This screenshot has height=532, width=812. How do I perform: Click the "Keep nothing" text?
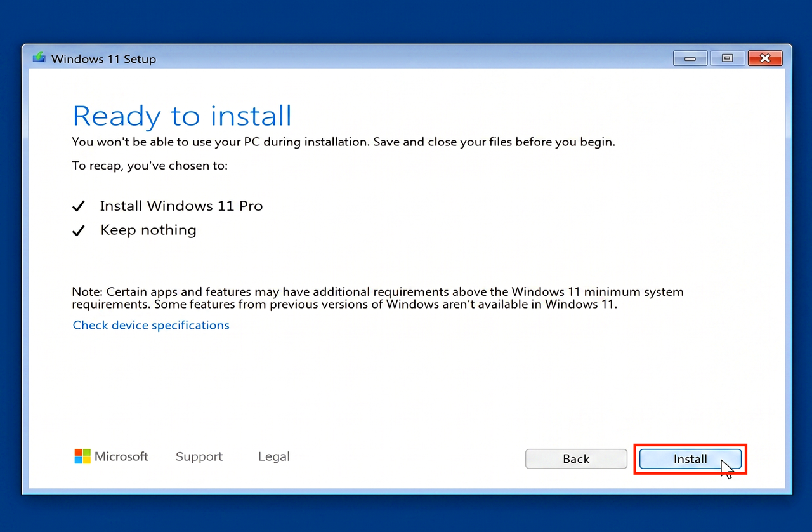coord(148,230)
